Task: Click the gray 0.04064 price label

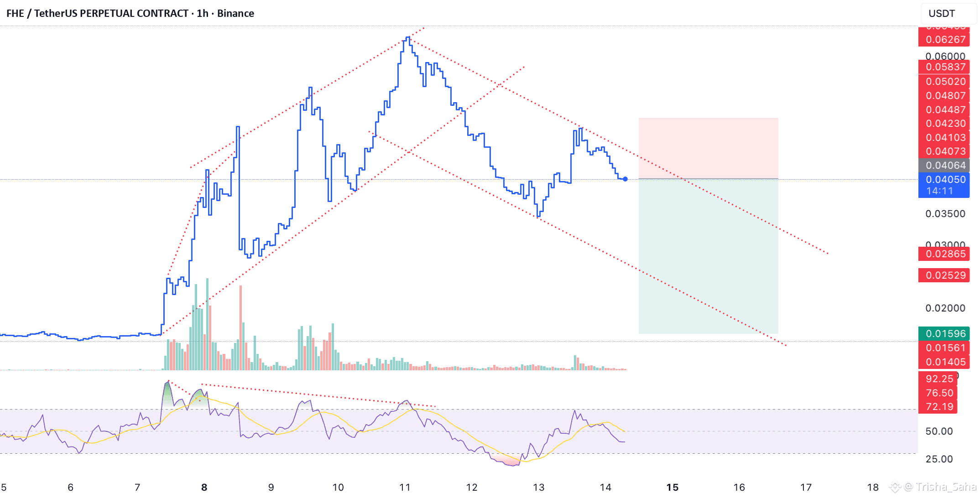Action: pyautogui.click(x=944, y=166)
